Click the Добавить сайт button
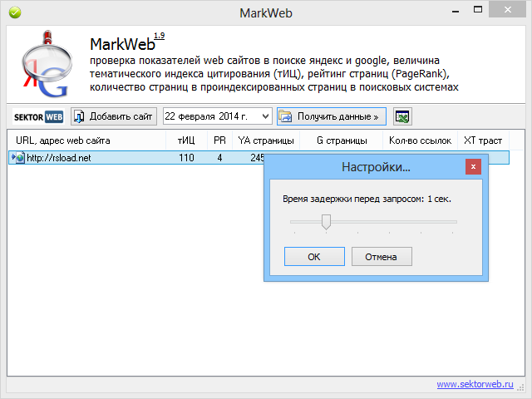532x399 pixels. tap(114, 116)
